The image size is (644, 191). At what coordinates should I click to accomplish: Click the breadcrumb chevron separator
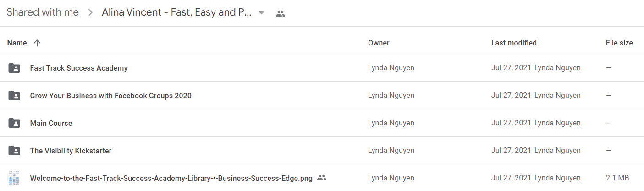click(x=90, y=13)
